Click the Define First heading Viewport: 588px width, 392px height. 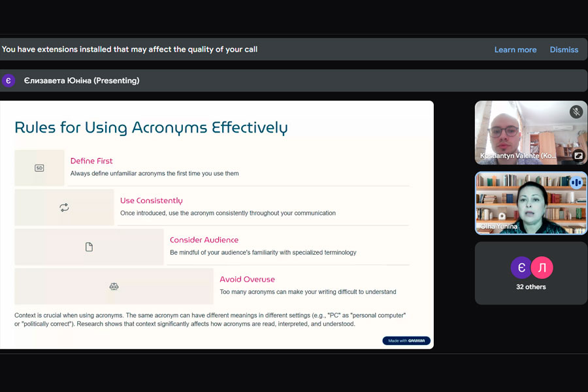click(x=91, y=161)
